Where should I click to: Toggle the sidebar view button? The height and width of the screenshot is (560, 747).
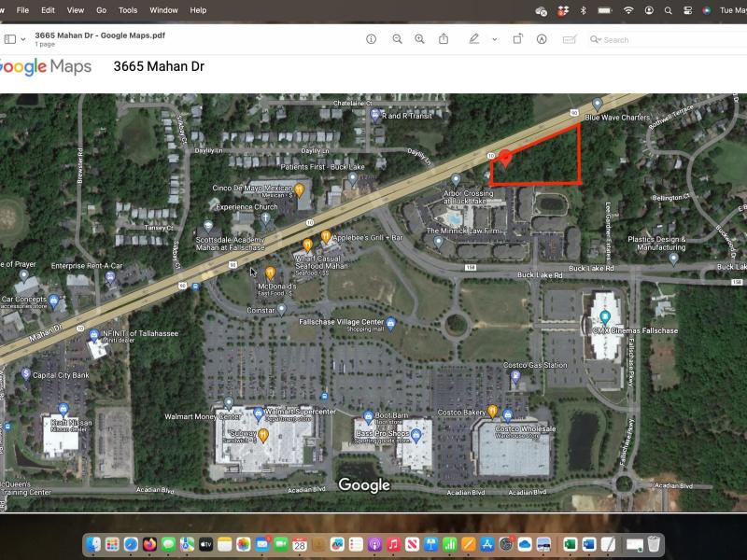coord(10,39)
